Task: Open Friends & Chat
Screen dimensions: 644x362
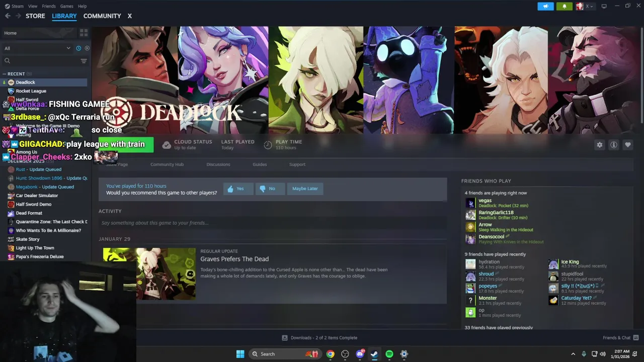Action: [x=620, y=338]
